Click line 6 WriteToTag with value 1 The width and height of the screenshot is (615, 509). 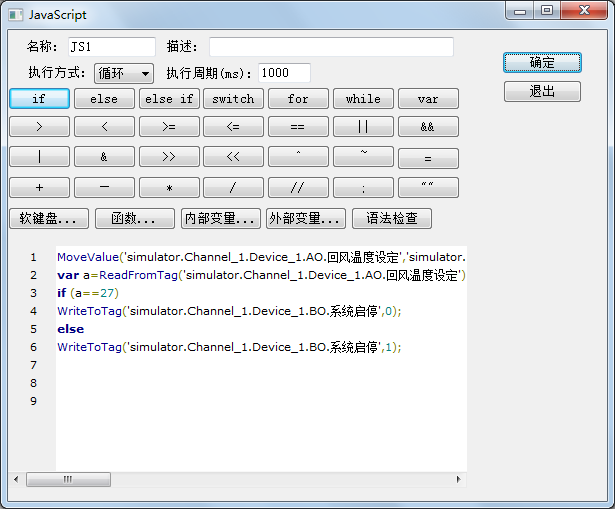(x=229, y=347)
